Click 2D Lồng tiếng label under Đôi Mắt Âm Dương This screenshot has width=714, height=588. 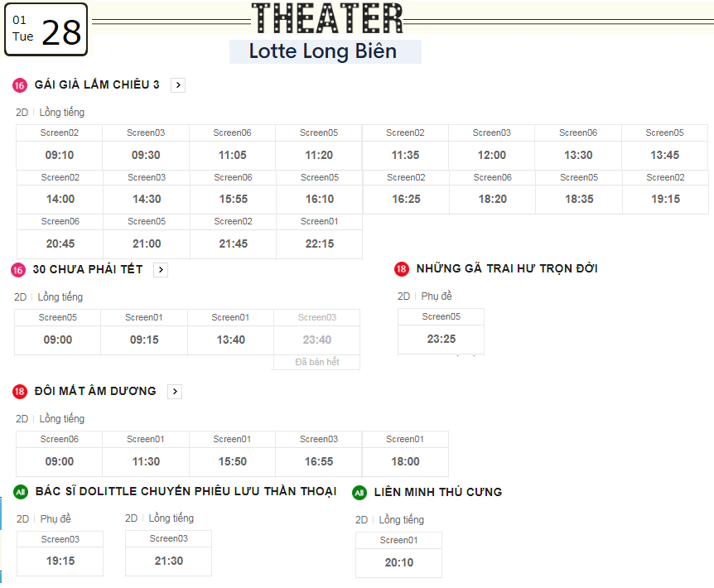50,419
